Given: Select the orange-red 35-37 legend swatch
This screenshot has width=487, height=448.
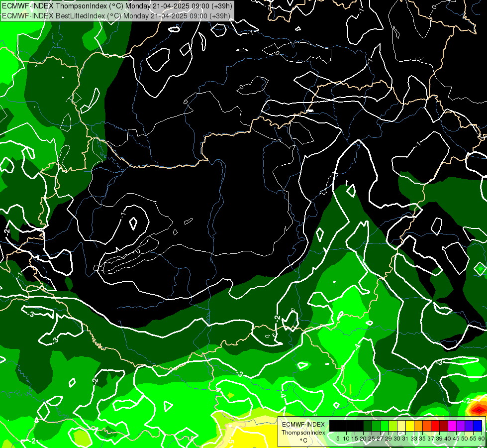Looking at the screenshot, I should pyautogui.click(x=427, y=426).
